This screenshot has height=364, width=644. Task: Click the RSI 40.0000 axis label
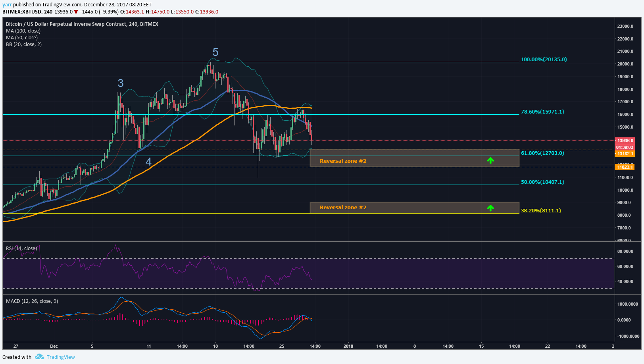pyautogui.click(x=625, y=281)
